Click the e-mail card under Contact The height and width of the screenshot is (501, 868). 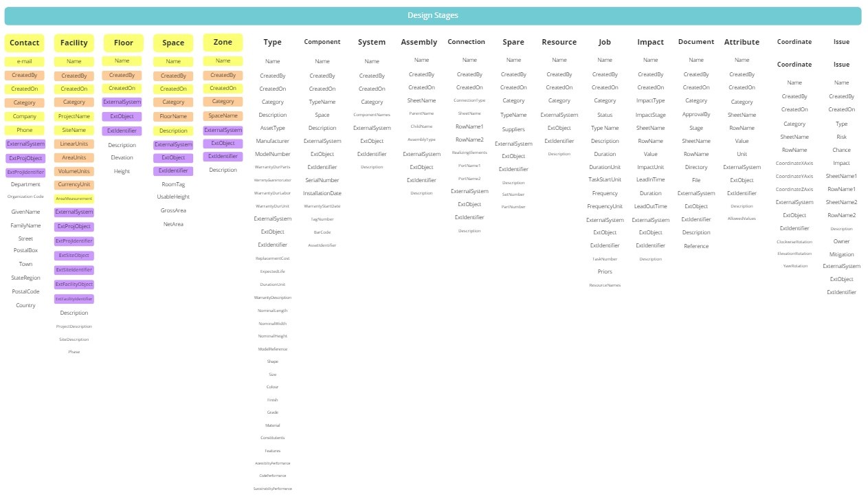click(25, 62)
